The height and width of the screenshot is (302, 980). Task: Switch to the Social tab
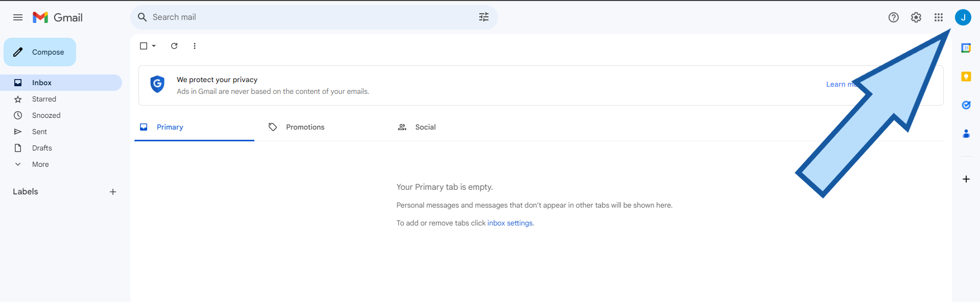(425, 127)
